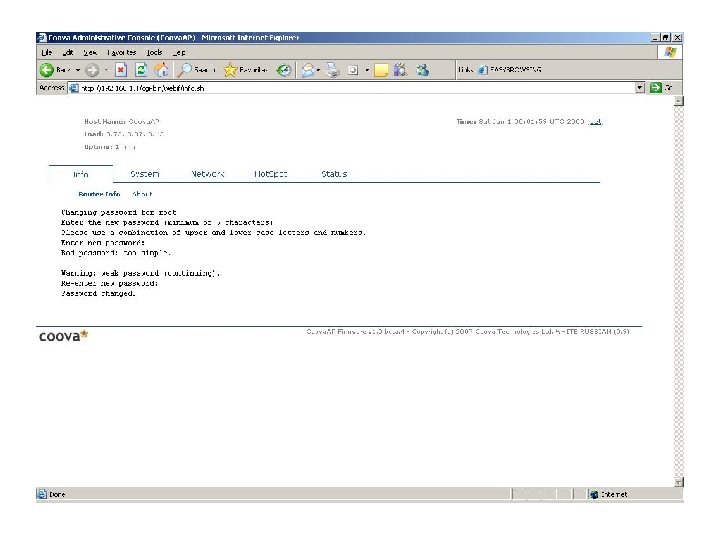
Task: Print page with printer icon
Action: [x=333, y=70]
